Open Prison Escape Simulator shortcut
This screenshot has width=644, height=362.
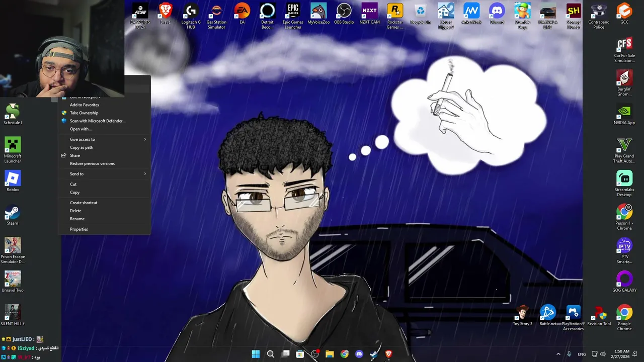(x=13, y=251)
